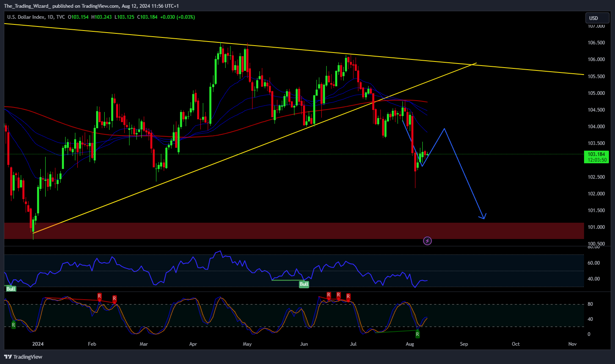Click the 104.500 price axis label

[596, 110]
